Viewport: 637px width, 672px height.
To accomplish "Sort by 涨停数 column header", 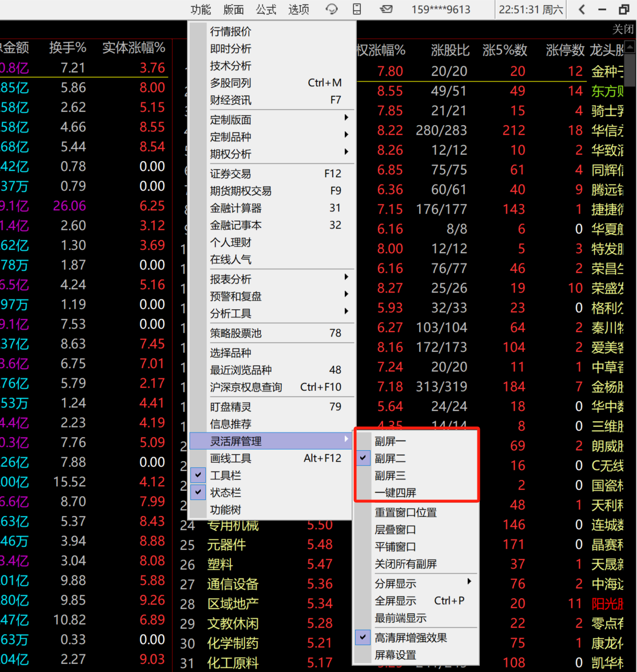I will coord(565,50).
